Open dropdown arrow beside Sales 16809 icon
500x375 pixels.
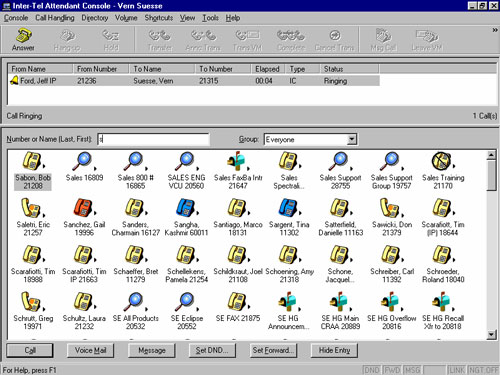(95, 168)
